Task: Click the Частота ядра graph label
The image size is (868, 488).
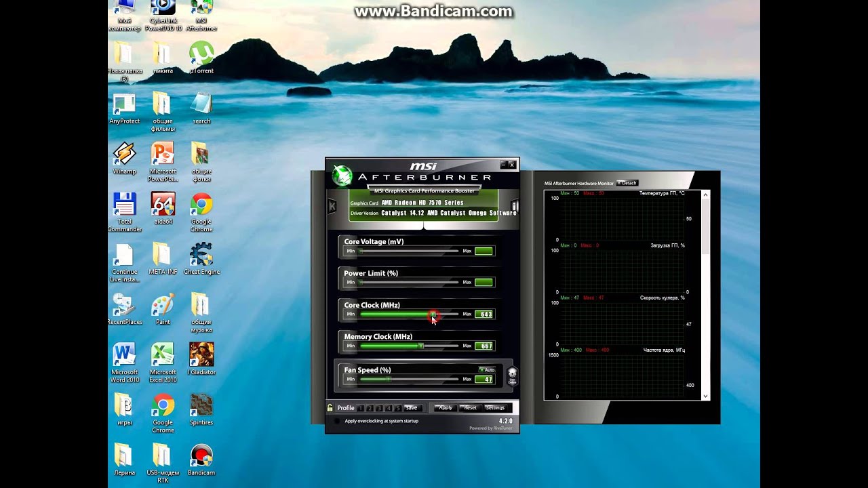Action: pyautogui.click(x=665, y=350)
